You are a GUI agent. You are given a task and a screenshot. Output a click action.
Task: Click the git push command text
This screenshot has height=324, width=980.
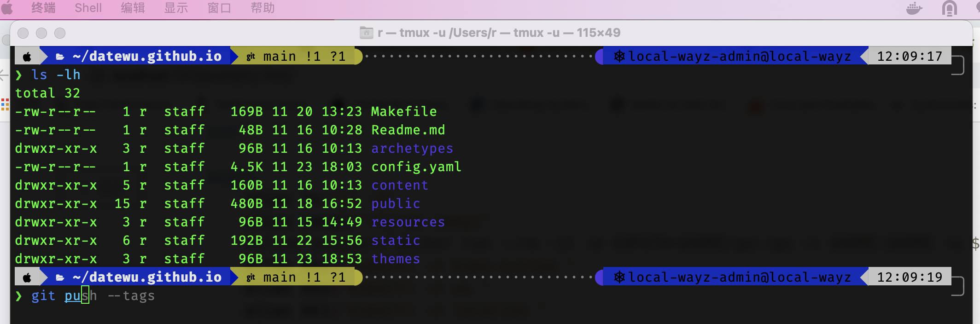coord(64,295)
